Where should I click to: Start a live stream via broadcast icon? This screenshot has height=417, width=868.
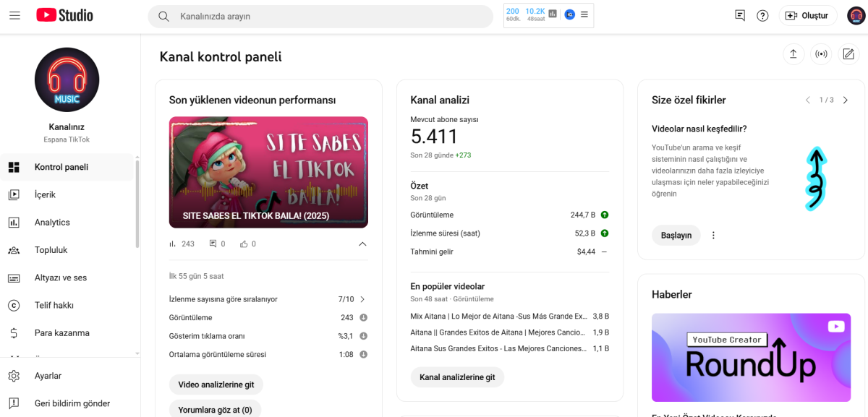coord(820,54)
